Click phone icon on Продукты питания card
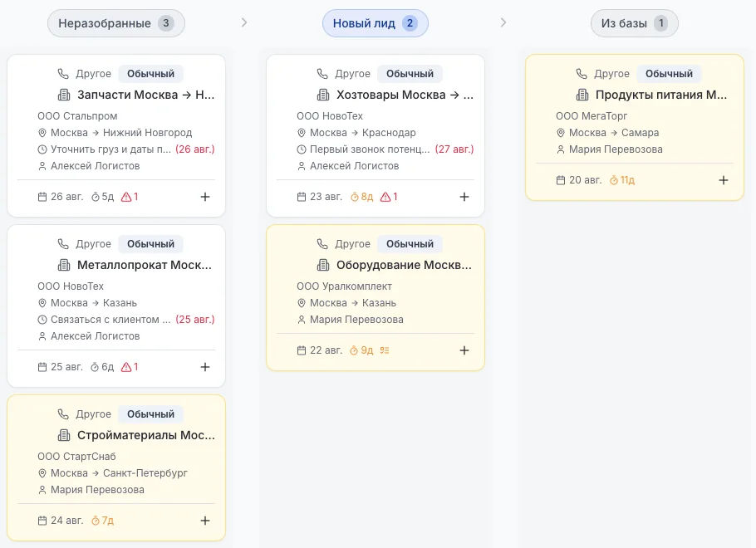756x548 pixels. coord(582,74)
